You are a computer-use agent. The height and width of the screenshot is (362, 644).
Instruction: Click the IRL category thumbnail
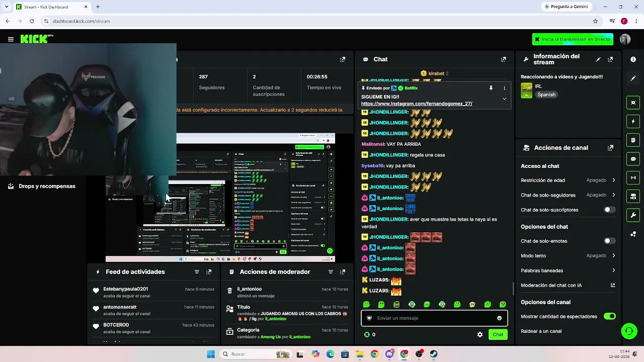click(527, 90)
